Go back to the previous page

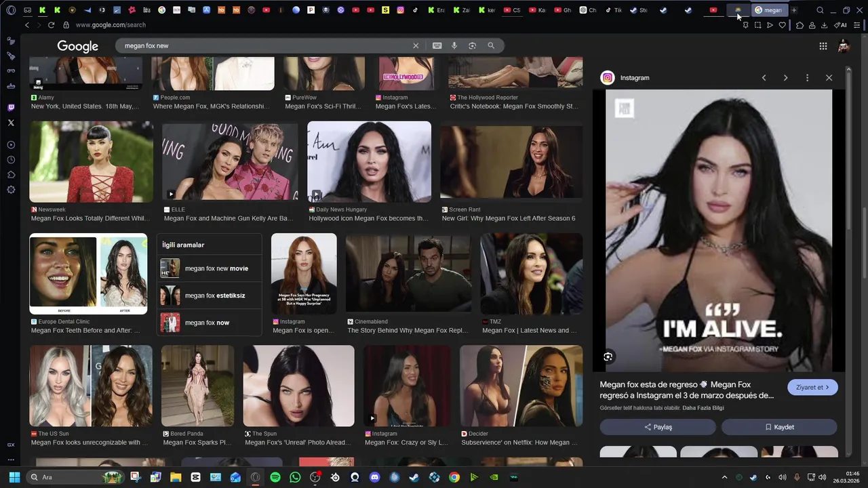(26, 25)
